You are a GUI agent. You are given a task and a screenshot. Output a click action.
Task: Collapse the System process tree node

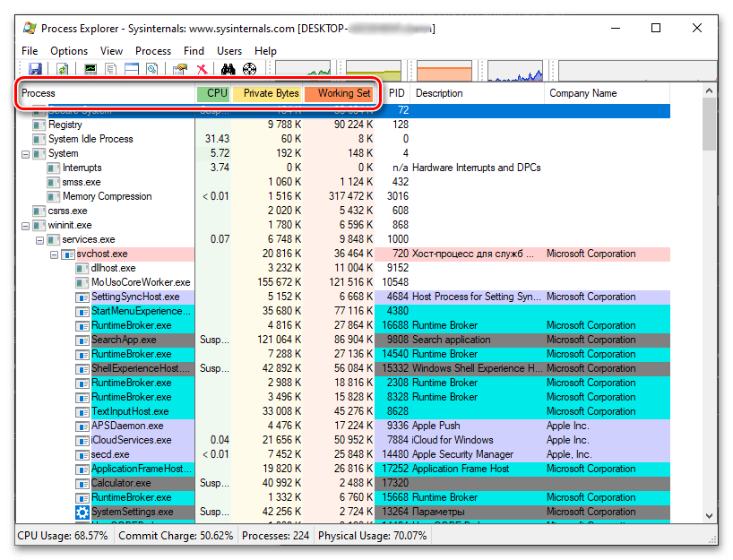click(26, 153)
